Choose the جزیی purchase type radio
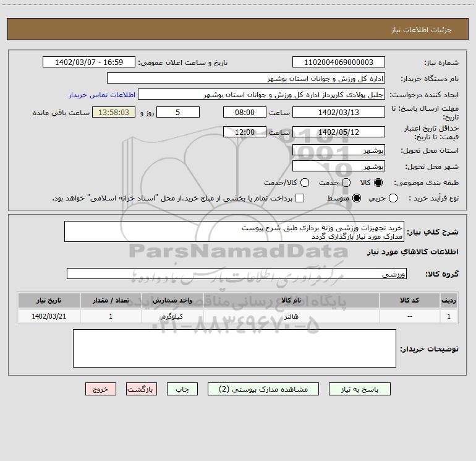The height and width of the screenshot is (461, 476). [393, 199]
